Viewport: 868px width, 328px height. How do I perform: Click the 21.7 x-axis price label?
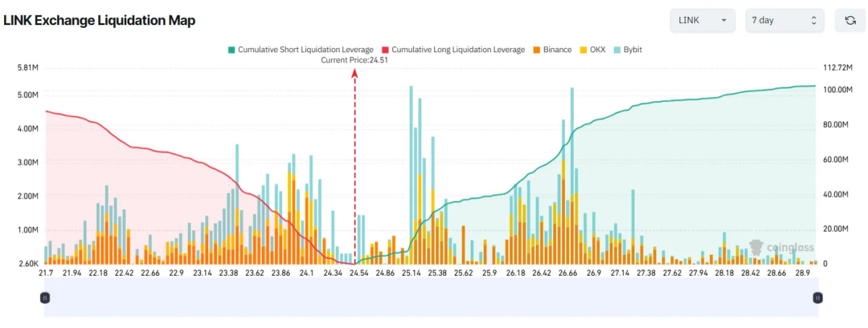pyautogui.click(x=46, y=272)
